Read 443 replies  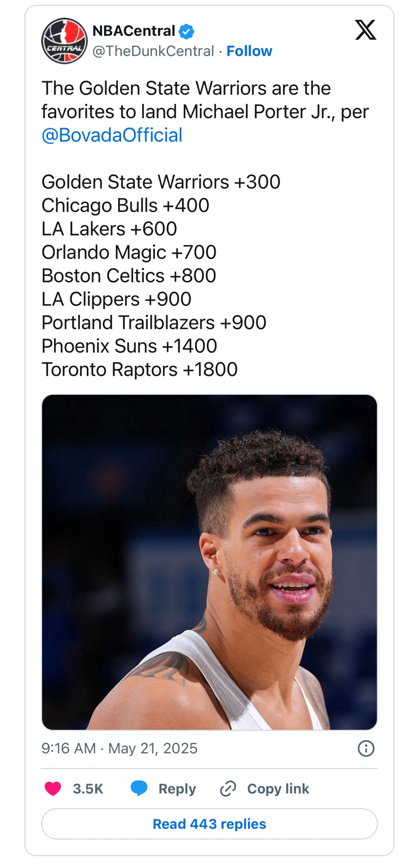pos(209,824)
